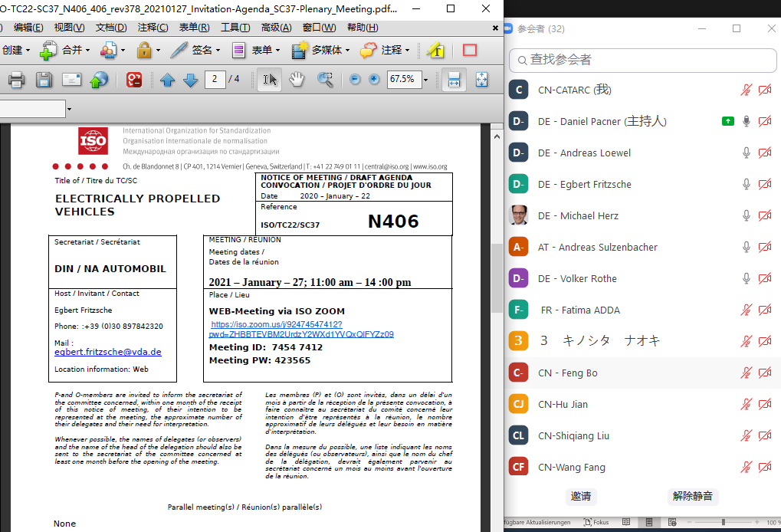Click the print icon in the toolbar
This screenshot has width=781, height=532.
pyautogui.click(x=17, y=80)
